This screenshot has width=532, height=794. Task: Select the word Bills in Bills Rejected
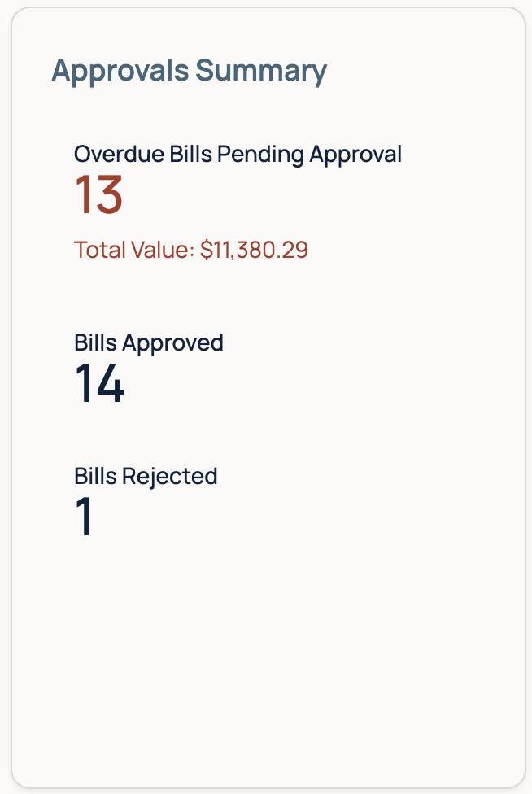[96, 476]
